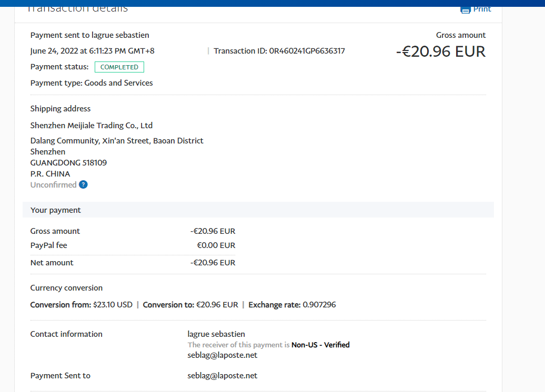The image size is (545, 392).
Task: Click the COMPLETED payment status badge
Action: (119, 67)
